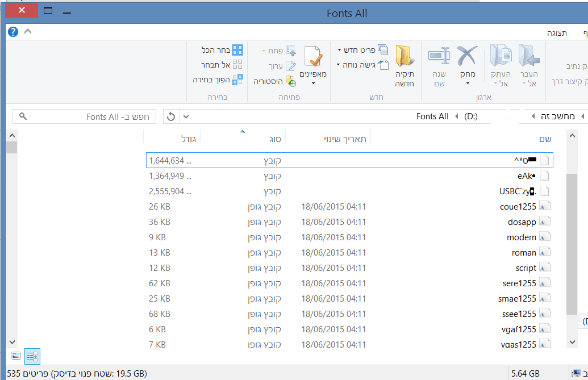Click scroll up arrow on right scrollbar
The image size is (588, 380).
coord(572,136)
